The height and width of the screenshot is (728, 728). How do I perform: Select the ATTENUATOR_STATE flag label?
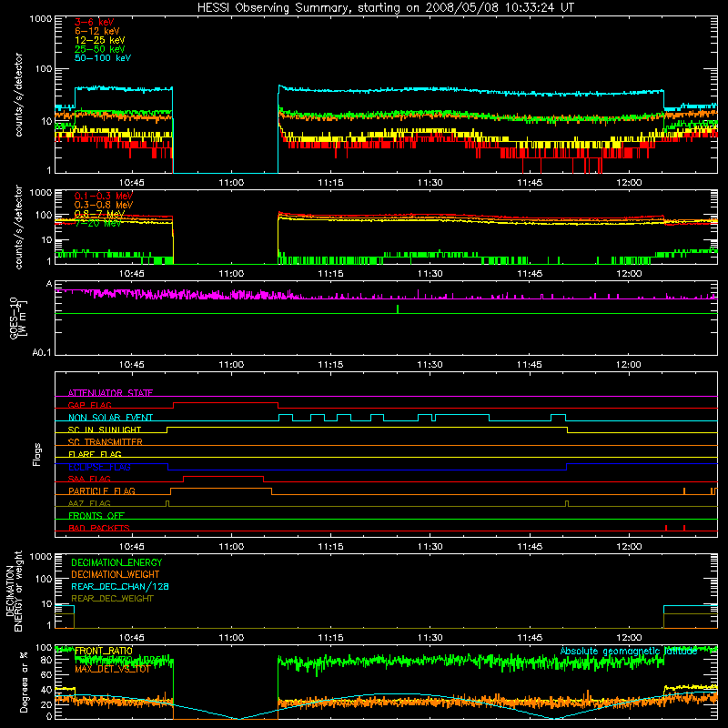(x=110, y=393)
